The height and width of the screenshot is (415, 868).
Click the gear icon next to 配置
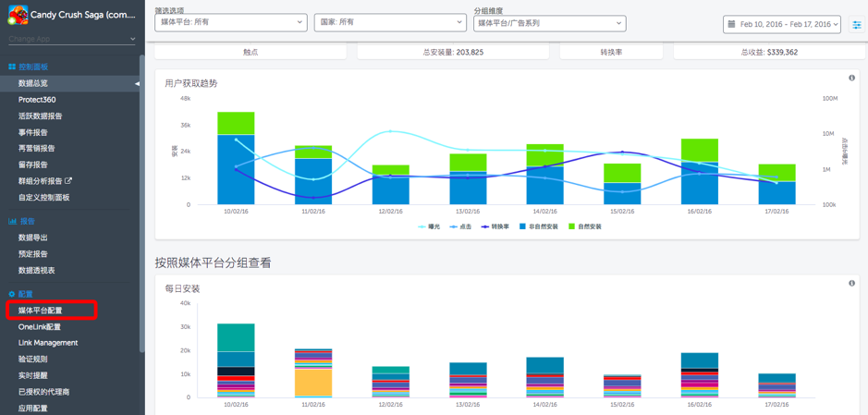click(12, 294)
